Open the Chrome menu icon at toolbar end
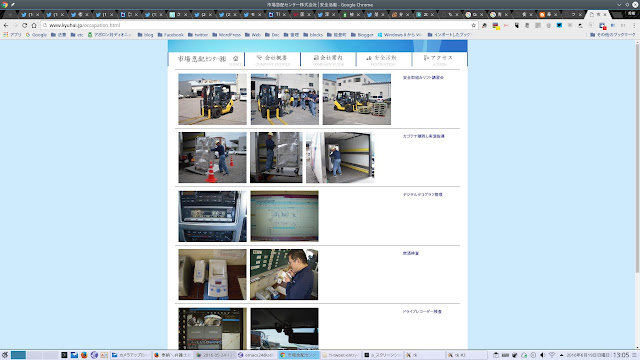The height and width of the screenshot is (360, 640). point(634,25)
